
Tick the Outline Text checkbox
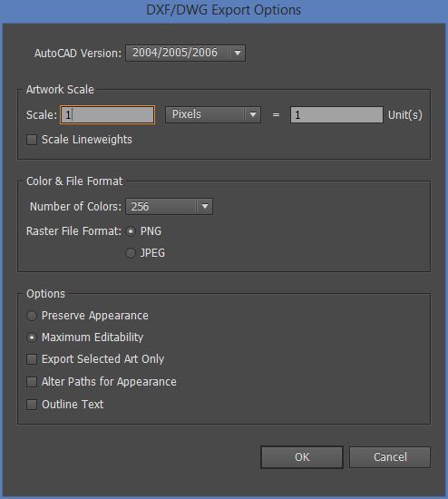[x=32, y=405]
